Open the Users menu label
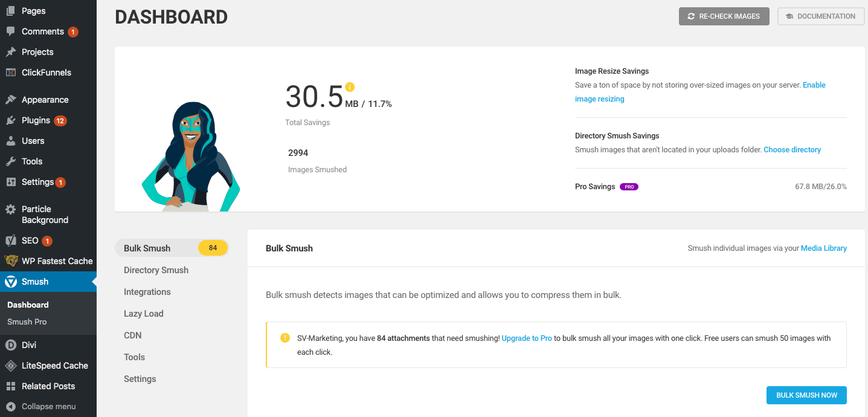 pyautogui.click(x=33, y=141)
